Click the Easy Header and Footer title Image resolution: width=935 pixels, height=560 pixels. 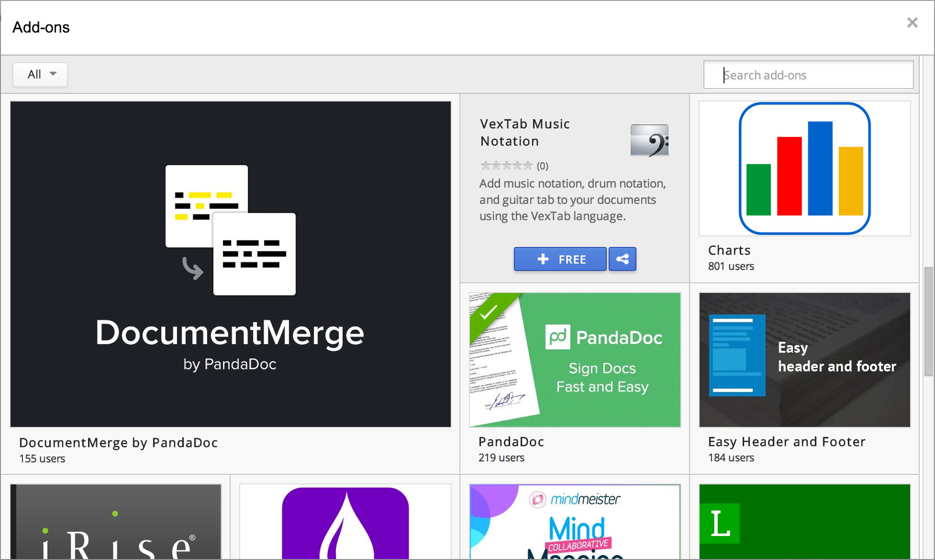tap(786, 442)
